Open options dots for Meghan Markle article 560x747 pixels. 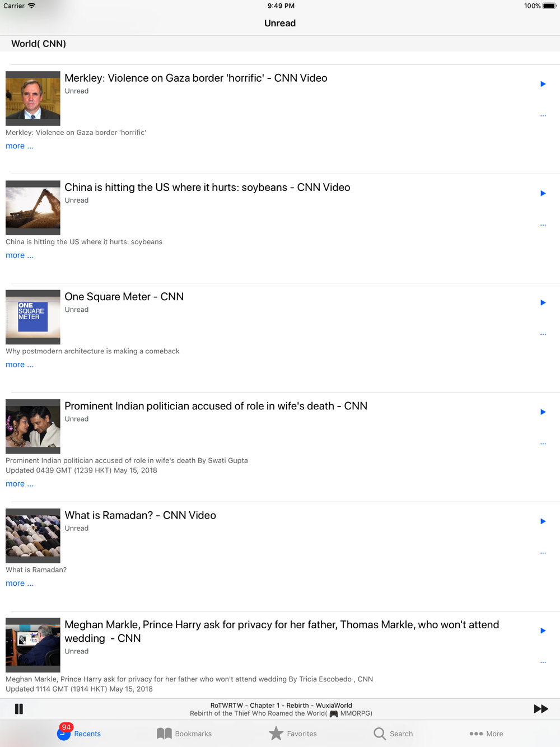click(x=543, y=662)
